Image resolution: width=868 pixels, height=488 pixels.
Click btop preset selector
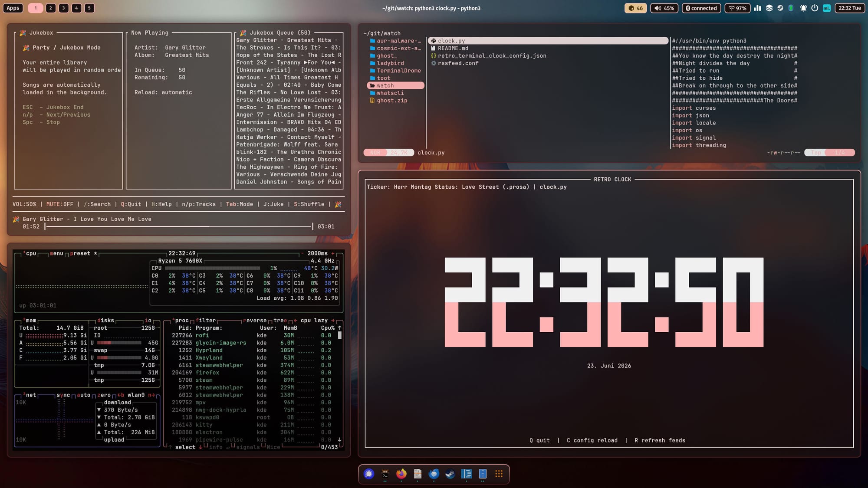pyautogui.click(x=83, y=253)
